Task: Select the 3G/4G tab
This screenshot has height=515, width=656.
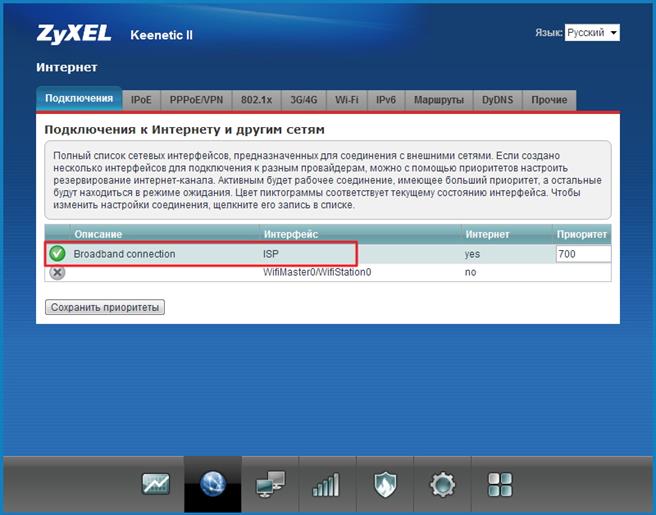Action: (304, 100)
